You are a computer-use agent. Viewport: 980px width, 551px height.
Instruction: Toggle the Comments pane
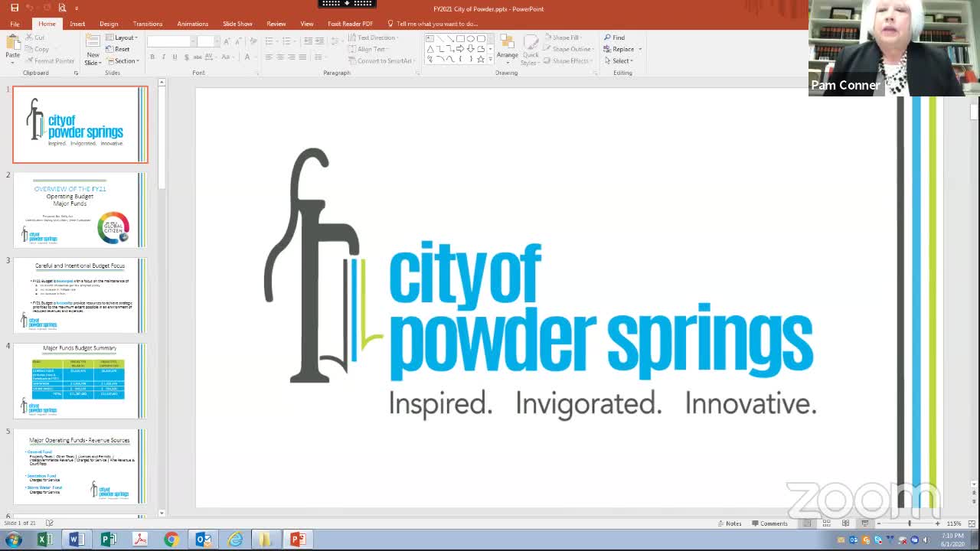click(x=769, y=523)
